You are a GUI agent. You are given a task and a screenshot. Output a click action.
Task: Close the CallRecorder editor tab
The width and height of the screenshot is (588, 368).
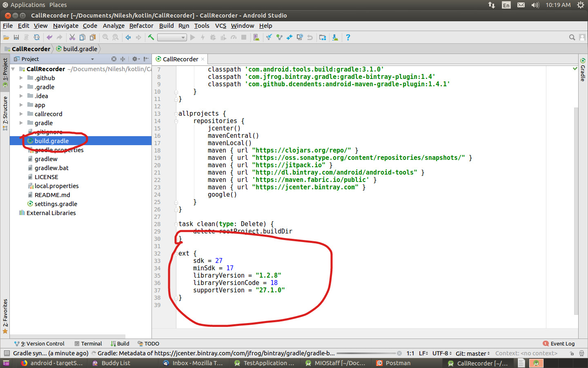pyautogui.click(x=203, y=59)
